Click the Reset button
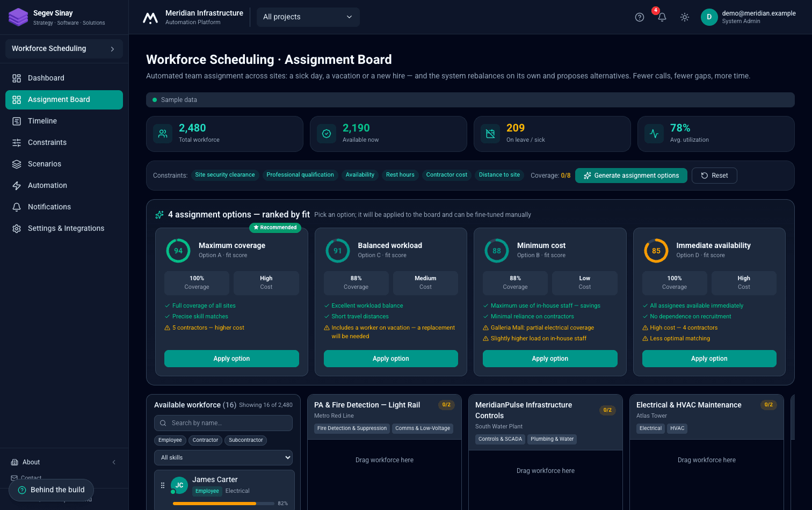This screenshot has height=510, width=812. pos(714,176)
